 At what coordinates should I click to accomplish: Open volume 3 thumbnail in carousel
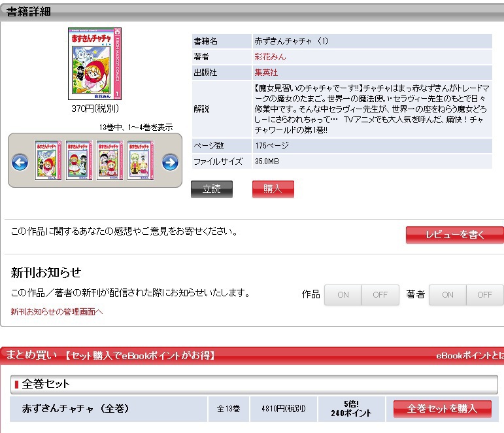click(x=110, y=160)
